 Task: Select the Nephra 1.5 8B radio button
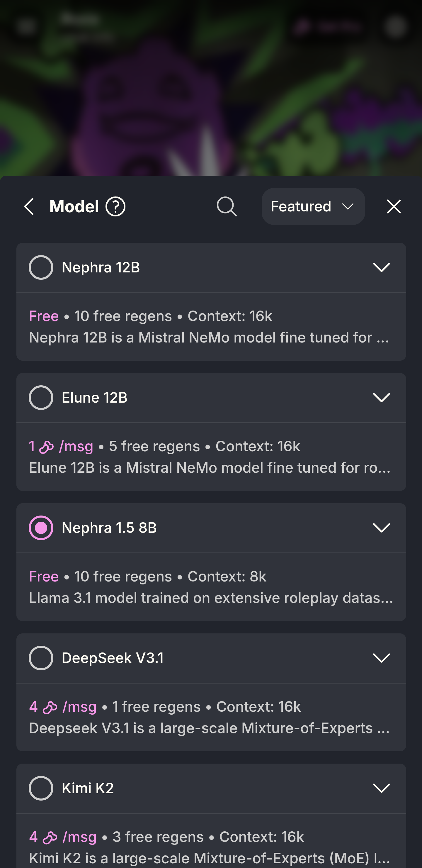pos(41,528)
